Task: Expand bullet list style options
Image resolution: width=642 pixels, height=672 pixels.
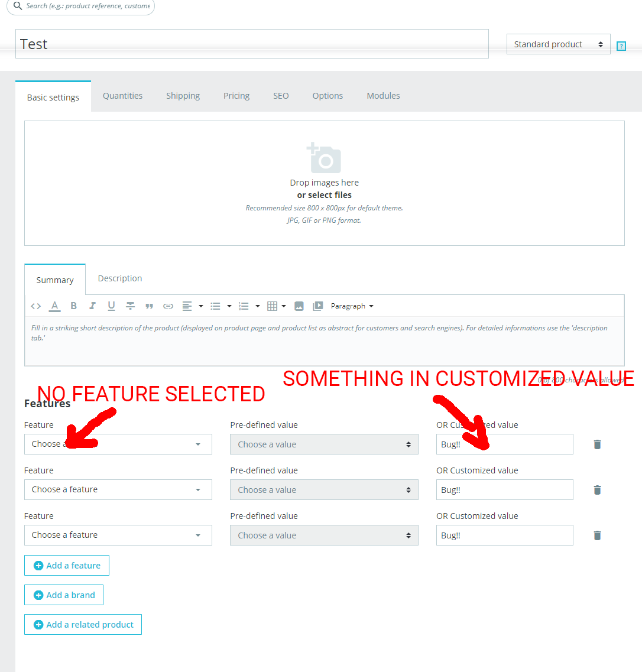Action: click(229, 306)
